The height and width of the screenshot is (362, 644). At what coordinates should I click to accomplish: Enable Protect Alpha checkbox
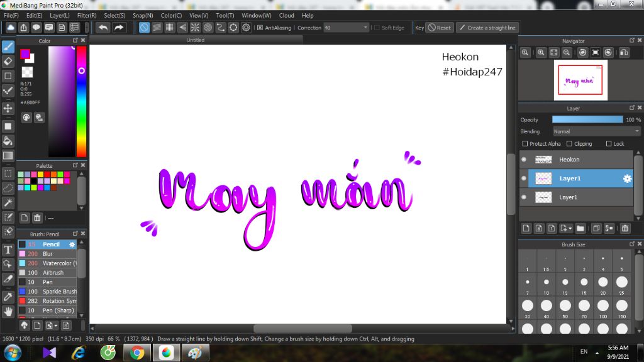[525, 144]
